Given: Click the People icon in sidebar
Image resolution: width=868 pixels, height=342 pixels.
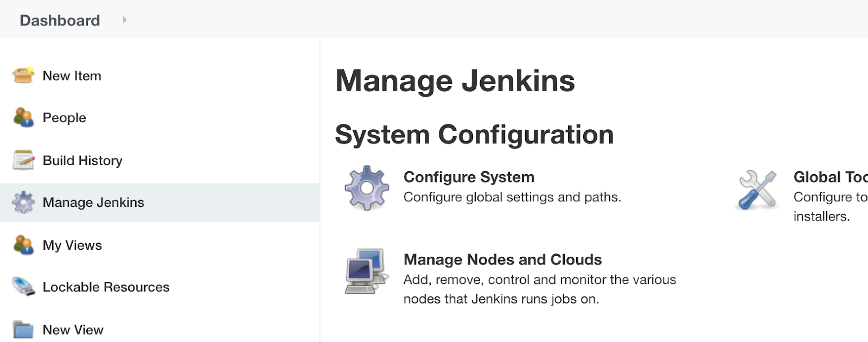Looking at the screenshot, I should 23,117.
